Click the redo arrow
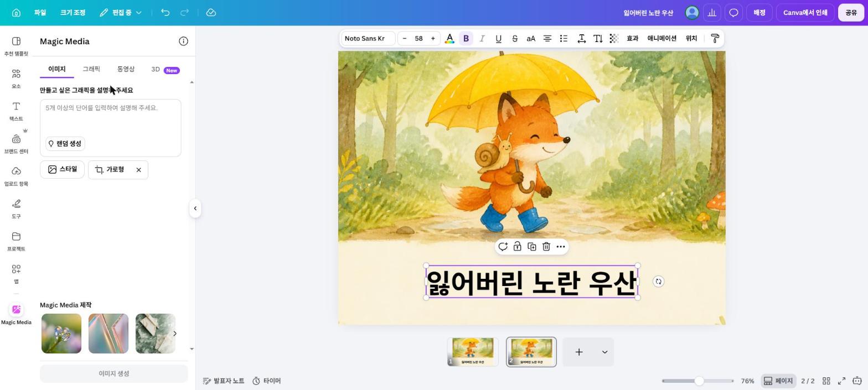 185,13
